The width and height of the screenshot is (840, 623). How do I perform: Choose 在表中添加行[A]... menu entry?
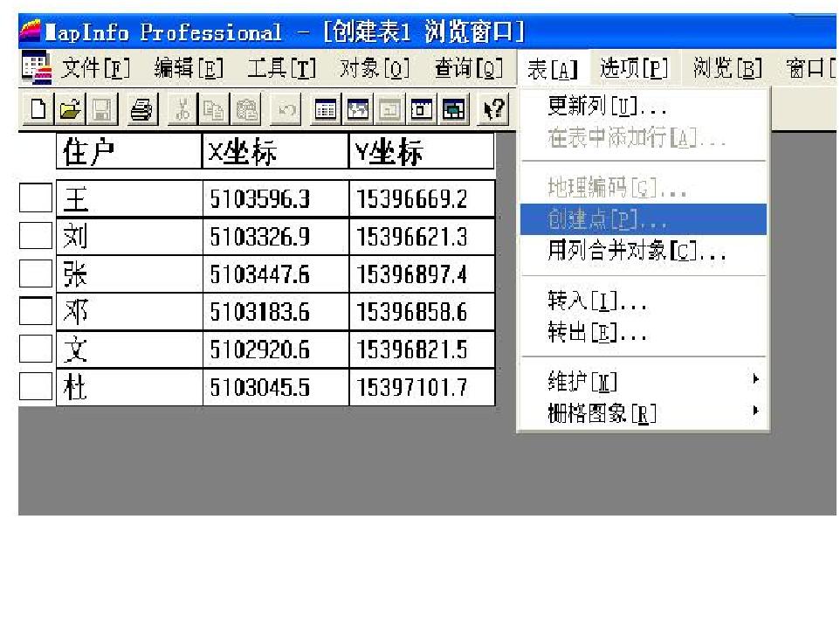644,138
